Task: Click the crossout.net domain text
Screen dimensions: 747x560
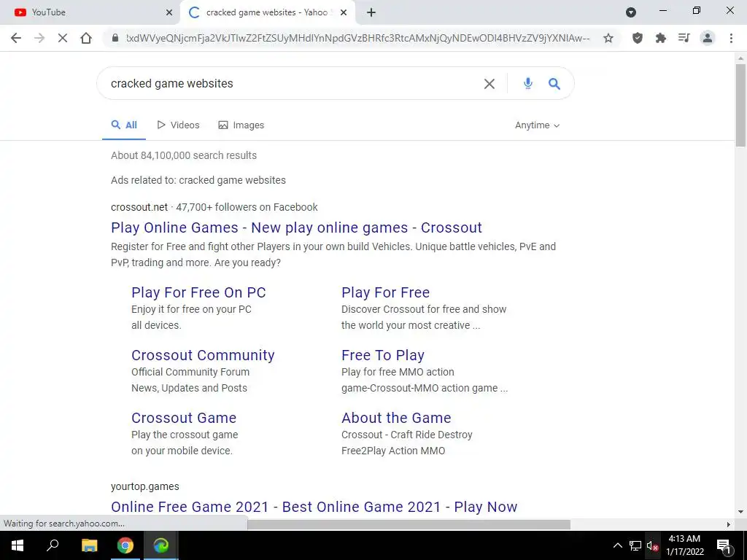Action: [139, 207]
